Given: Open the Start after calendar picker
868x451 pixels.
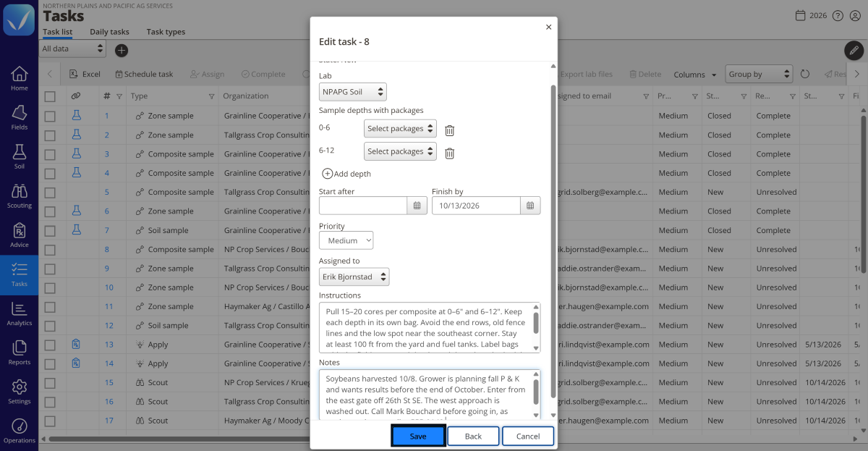Looking at the screenshot, I should pos(417,206).
